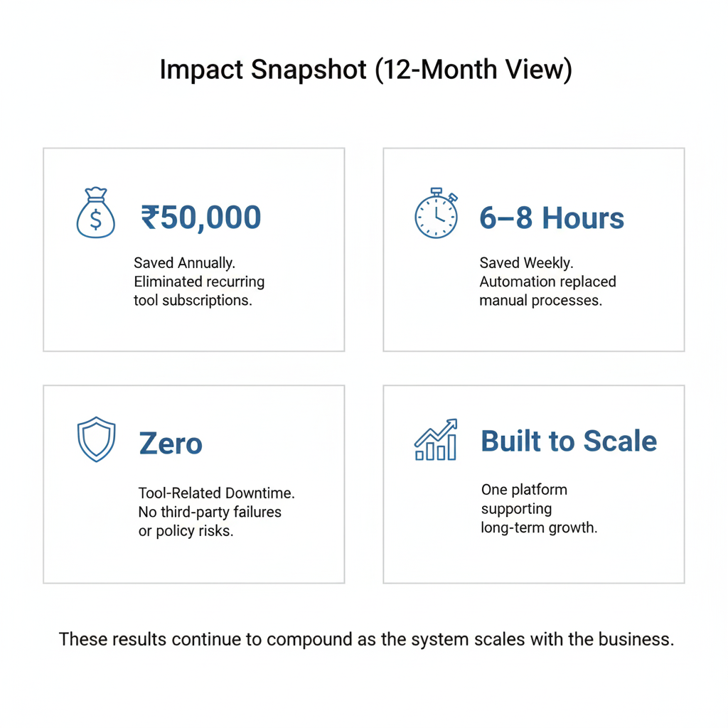Select the No third-party failures text
728x728 pixels.
point(210,512)
